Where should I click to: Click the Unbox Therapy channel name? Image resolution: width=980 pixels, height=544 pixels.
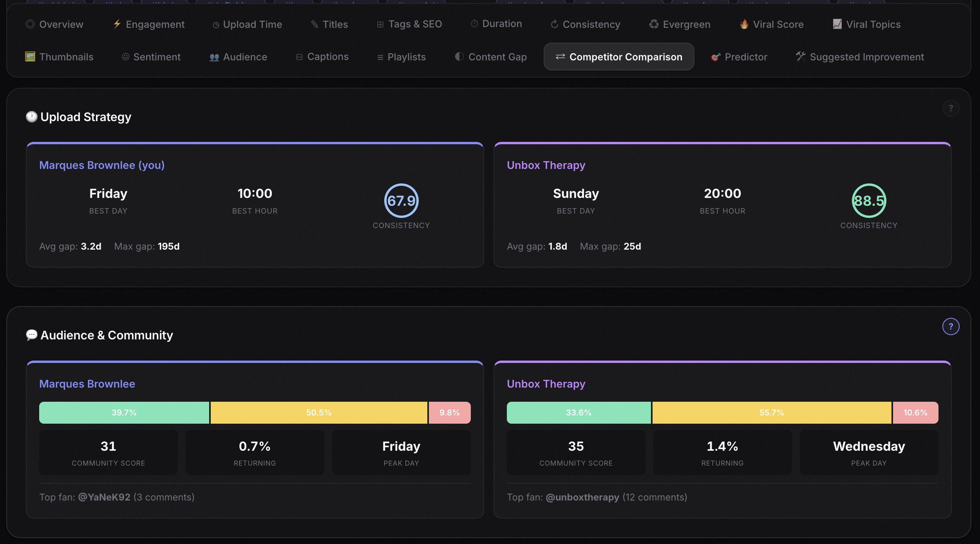(x=546, y=165)
